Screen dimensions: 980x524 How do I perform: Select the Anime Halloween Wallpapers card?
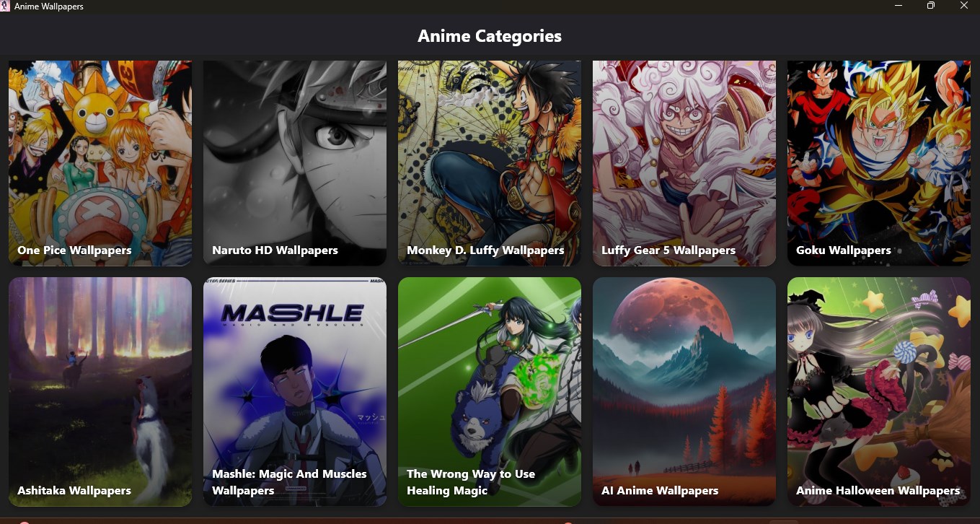pyautogui.click(x=879, y=392)
